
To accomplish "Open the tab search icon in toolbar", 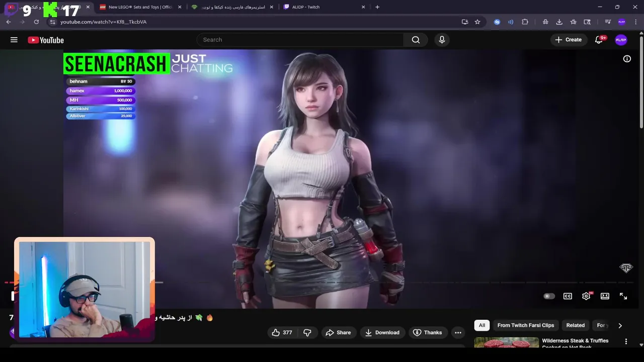I will pos(587,22).
